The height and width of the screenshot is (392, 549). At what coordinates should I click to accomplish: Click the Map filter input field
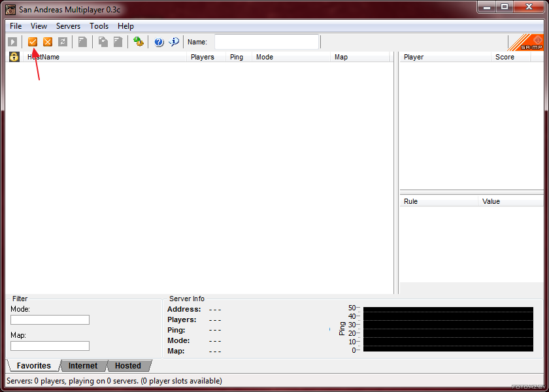(50, 346)
